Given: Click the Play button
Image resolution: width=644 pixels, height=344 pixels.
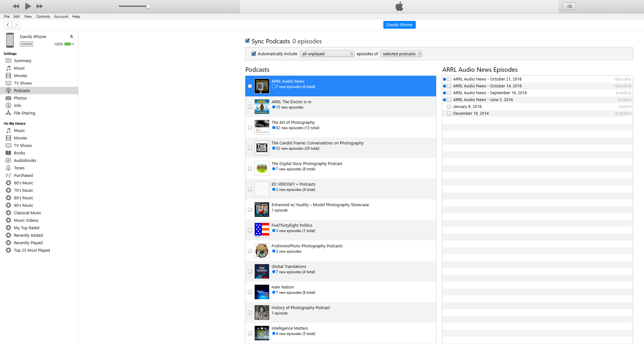Looking at the screenshot, I should pyautogui.click(x=28, y=6).
